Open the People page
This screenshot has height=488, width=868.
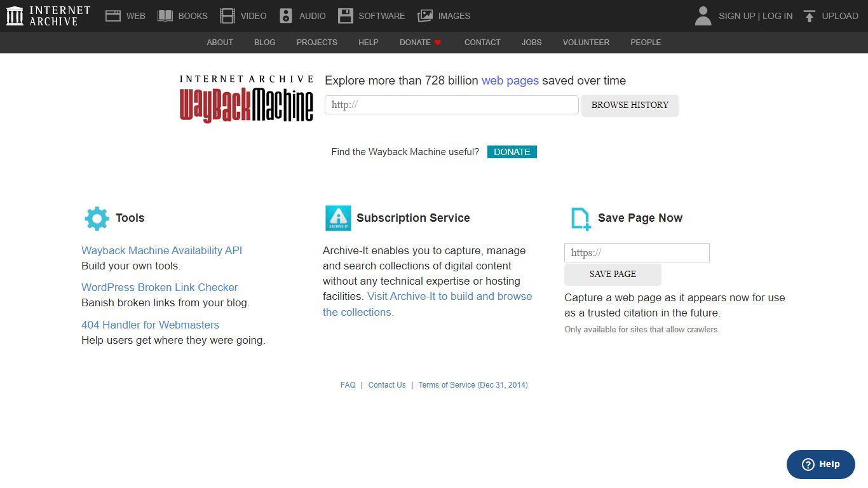pyautogui.click(x=646, y=43)
